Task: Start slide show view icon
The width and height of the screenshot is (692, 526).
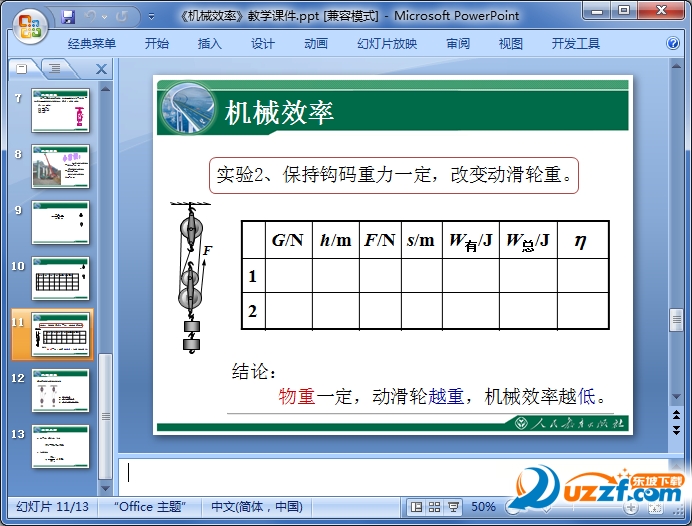Action: point(453,507)
